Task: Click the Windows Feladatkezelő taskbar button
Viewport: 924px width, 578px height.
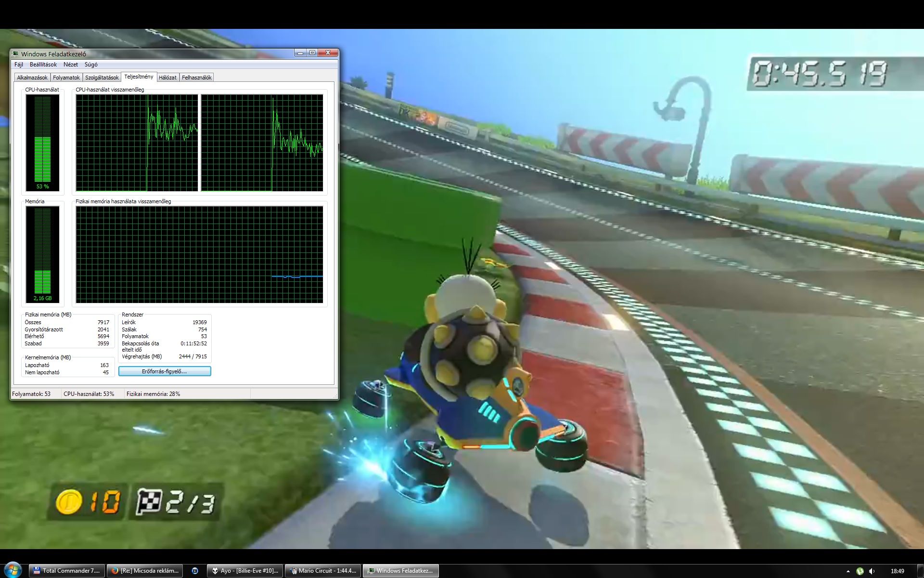Action: 401,571
